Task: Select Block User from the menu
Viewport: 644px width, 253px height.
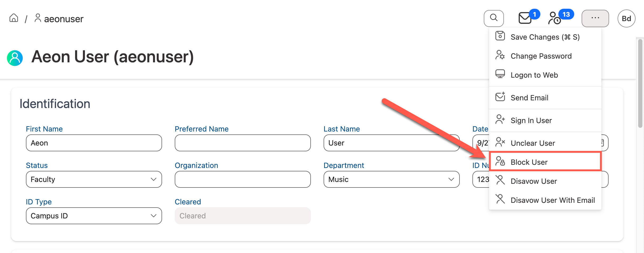Action: click(545, 162)
